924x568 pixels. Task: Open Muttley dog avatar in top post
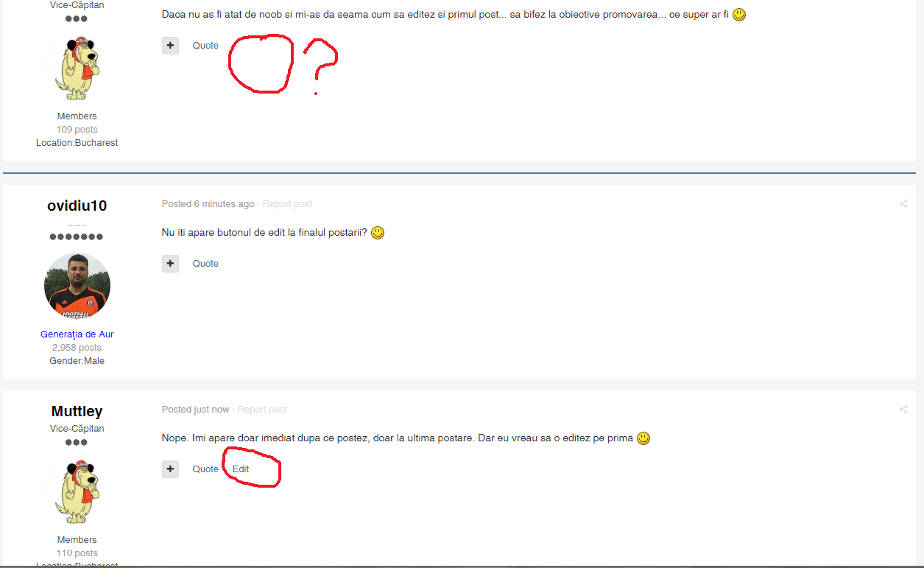coord(77,67)
